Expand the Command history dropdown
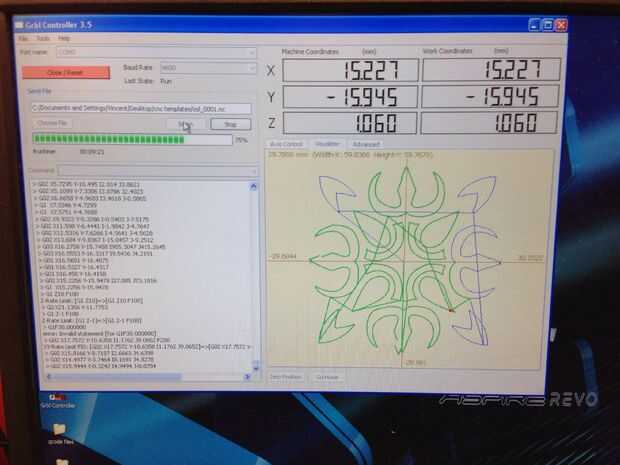 tap(253, 171)
